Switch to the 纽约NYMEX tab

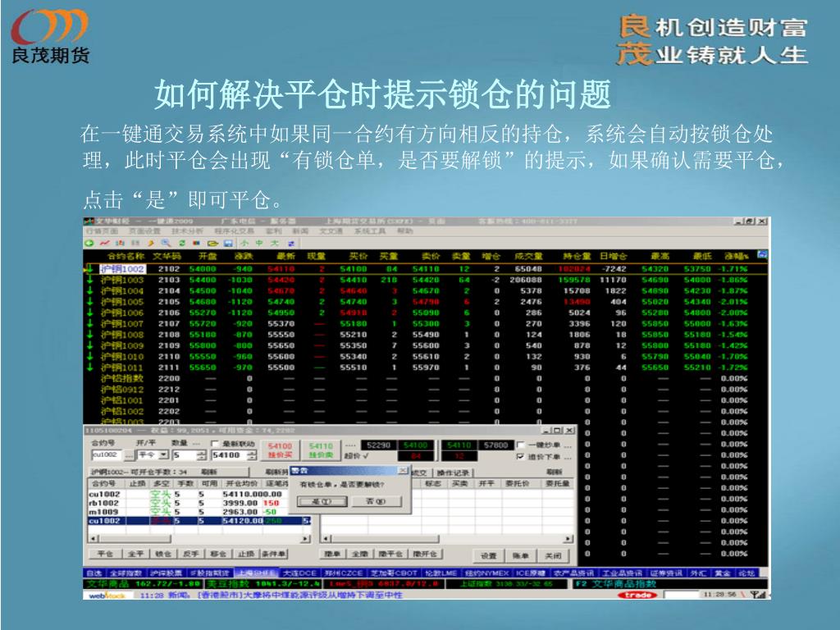tap(486, 573)
